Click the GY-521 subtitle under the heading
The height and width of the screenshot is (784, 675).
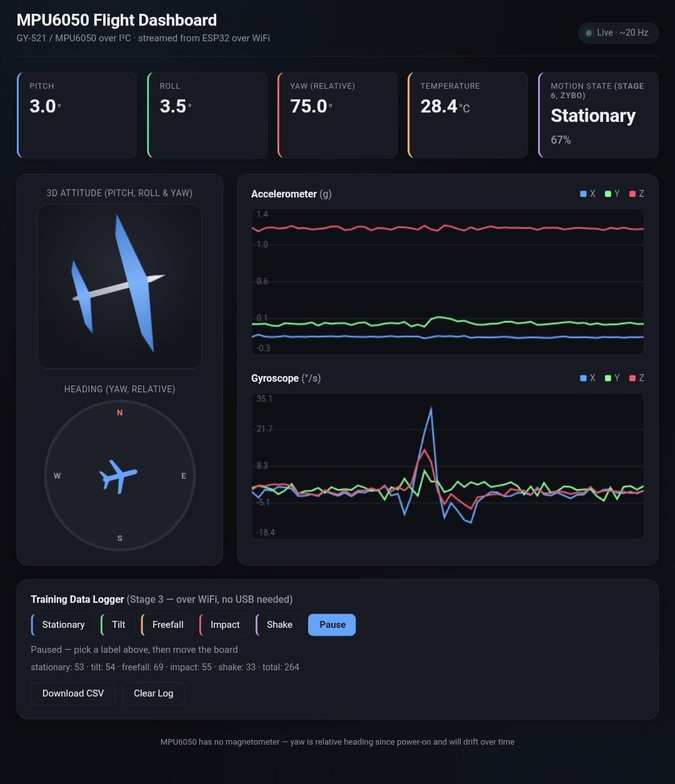point(143,38)
